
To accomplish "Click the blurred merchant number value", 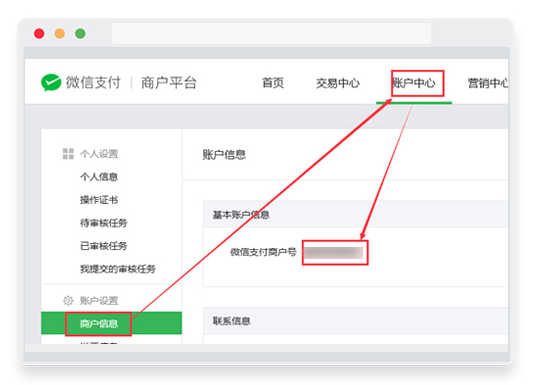I will tap(333, 253).
